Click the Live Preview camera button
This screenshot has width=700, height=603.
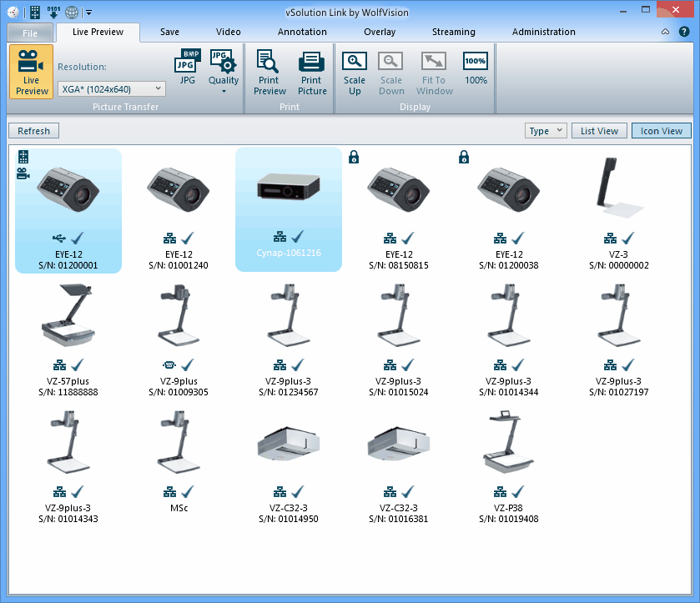tap(32, 73)
